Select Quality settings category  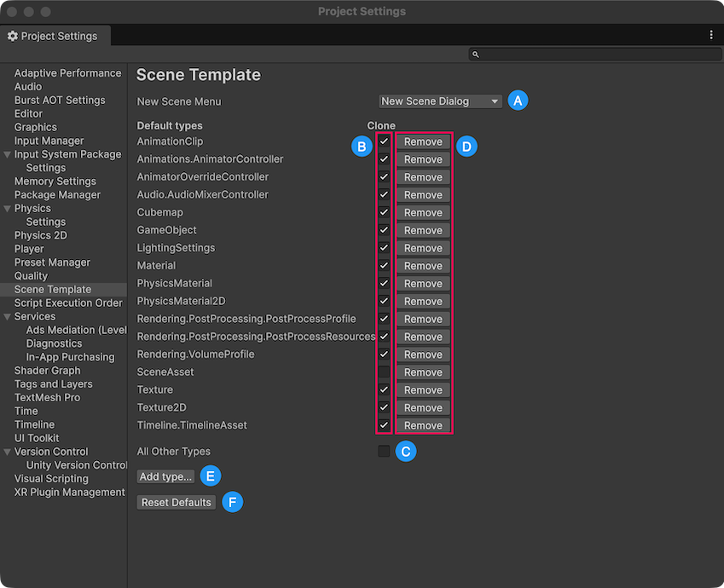pyautogui.click(x=31, y=276)
